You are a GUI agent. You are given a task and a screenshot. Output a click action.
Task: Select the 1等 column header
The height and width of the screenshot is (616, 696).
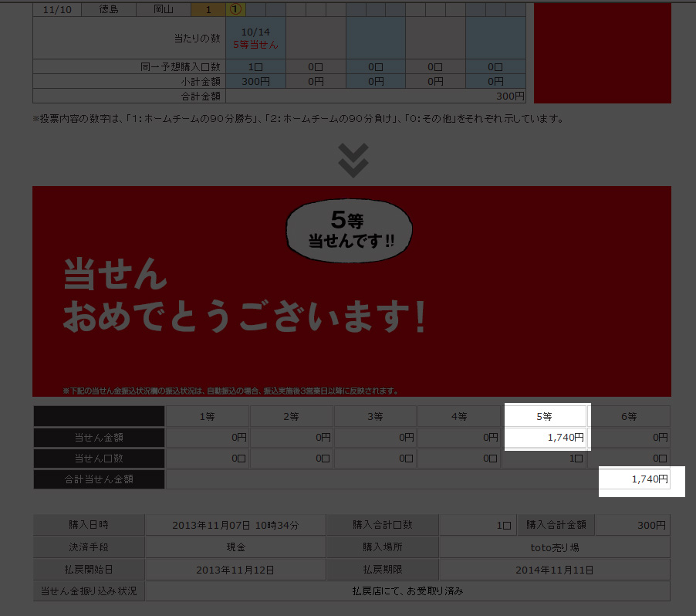207,417
